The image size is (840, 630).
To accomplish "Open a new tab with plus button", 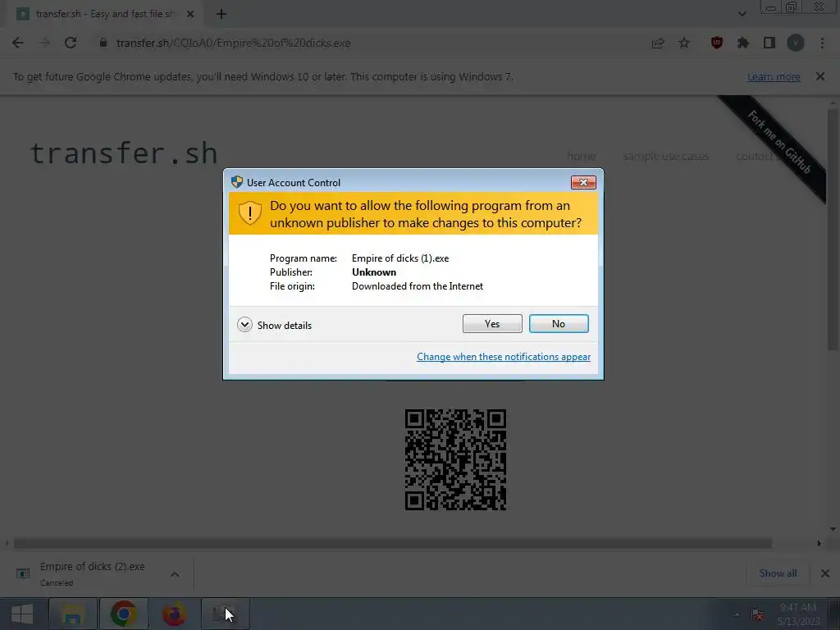I will (221, 14).
